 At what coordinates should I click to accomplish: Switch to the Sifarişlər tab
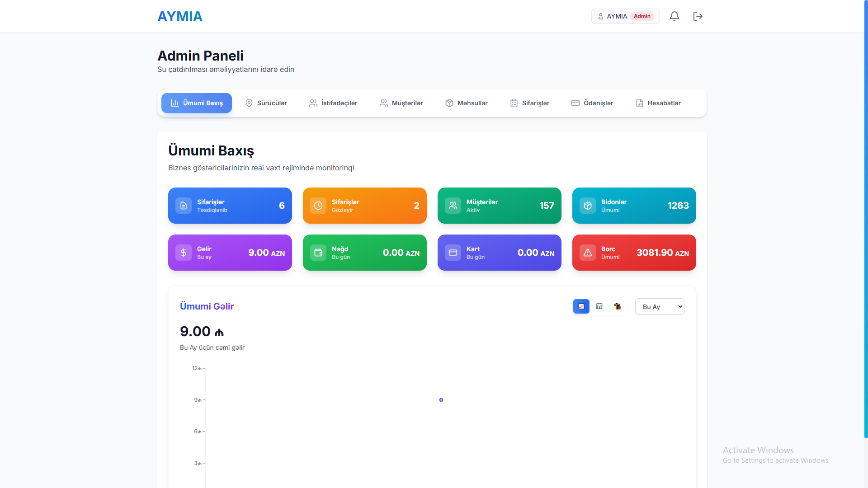tap(530, 103)
